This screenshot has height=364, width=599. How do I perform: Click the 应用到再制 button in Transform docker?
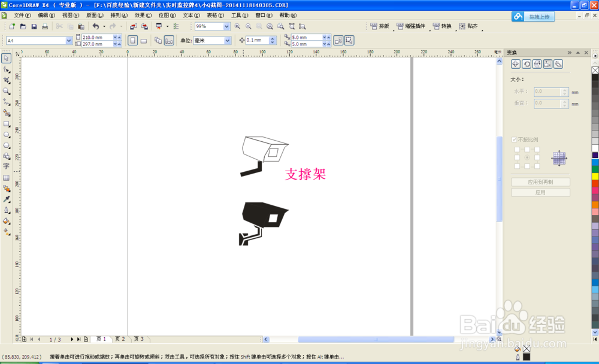[540, 182]
